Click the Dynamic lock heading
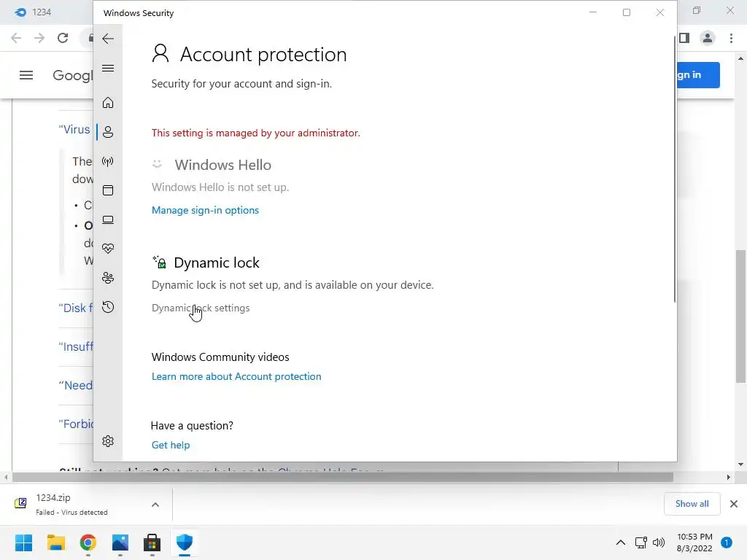The width and height of the screenshot is (747, 560). [x=217, y=262]
